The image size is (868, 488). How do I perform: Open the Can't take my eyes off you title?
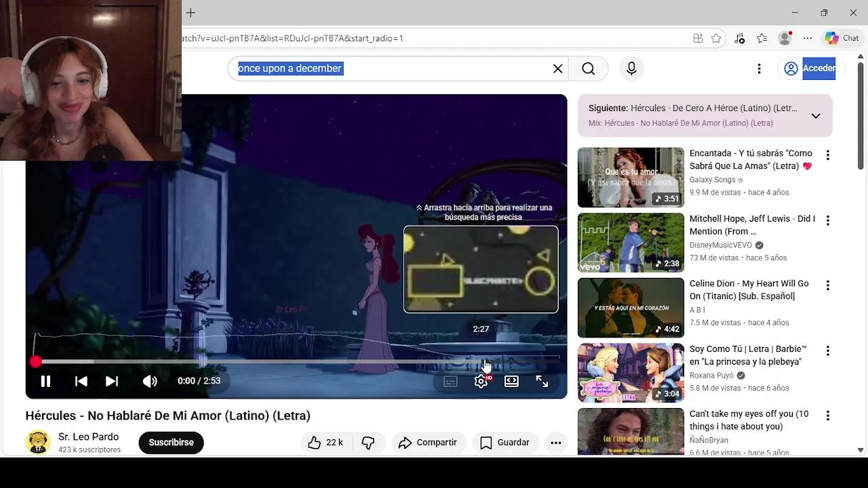tap(749, 420)
